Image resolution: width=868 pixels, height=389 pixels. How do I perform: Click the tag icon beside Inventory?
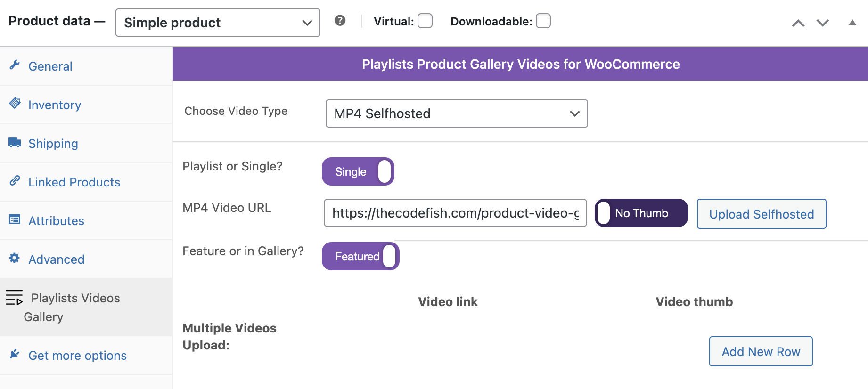(15, 103)
